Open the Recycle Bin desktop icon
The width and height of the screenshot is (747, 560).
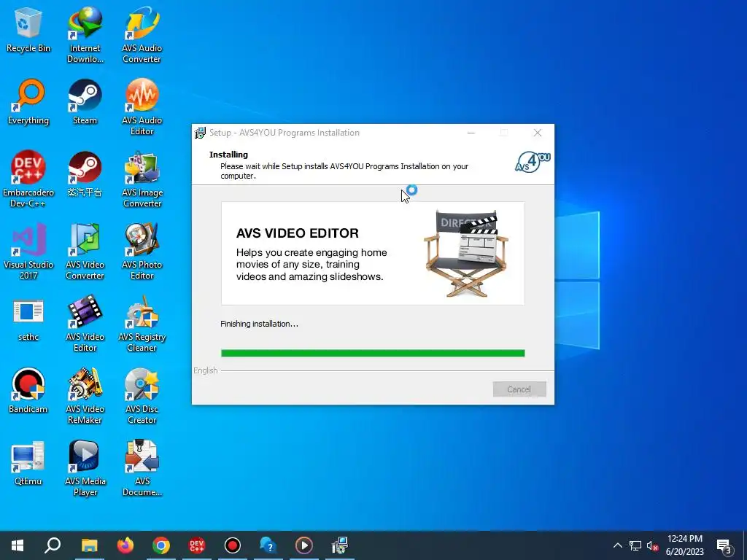pos(28,31)
